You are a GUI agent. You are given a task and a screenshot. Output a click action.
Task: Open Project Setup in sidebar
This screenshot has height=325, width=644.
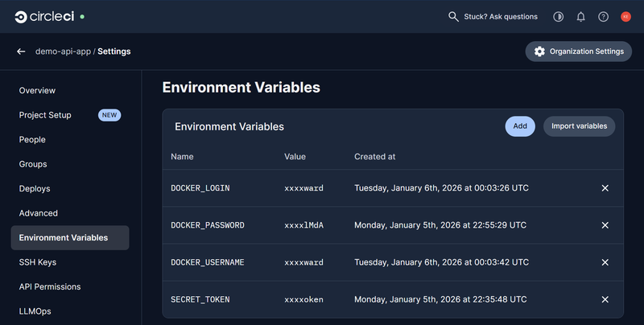pos(45,115)
